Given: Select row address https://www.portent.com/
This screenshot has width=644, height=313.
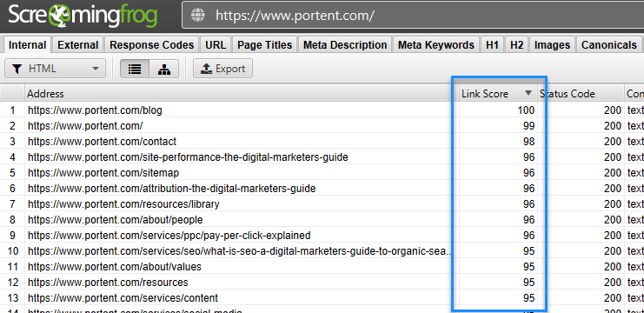Looking at the screenshot, I should (x=85, y=126).
